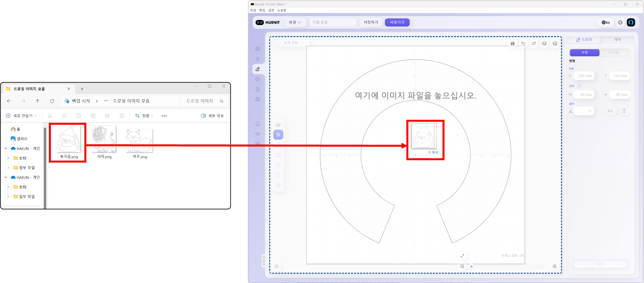The image size is (644, 283).
Task: Click the 다음 button at panel bottom
Action: 600,264
